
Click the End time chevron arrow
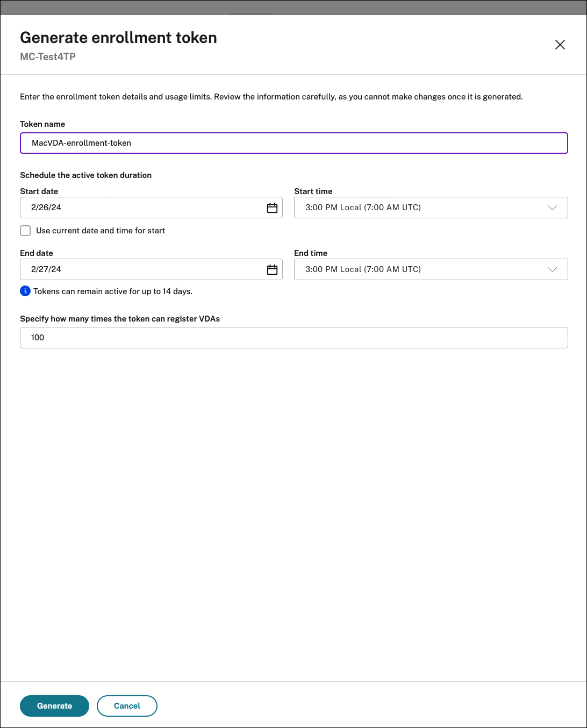click(x=552, y=270)
